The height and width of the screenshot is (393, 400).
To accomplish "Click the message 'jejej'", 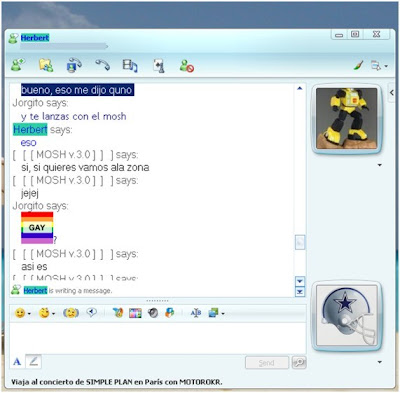I will pos(30,193).
